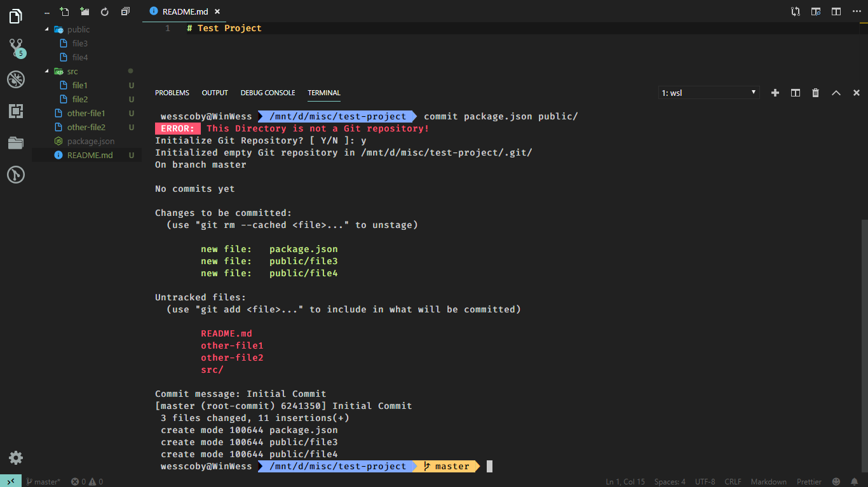Kill the terminal with trash icon
The height and width of the screenshot is (487, 868).
pyautogui.click(x=816, y=93)
